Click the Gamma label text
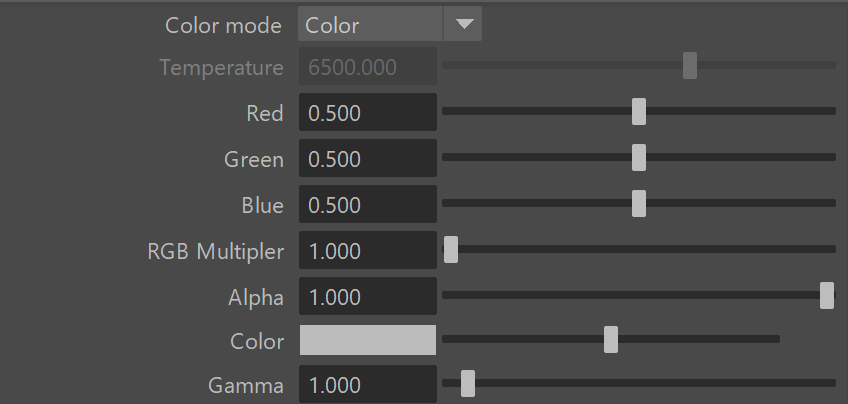Screen dimensions: 848x404 pyautogui.click(x=246, y=385)
